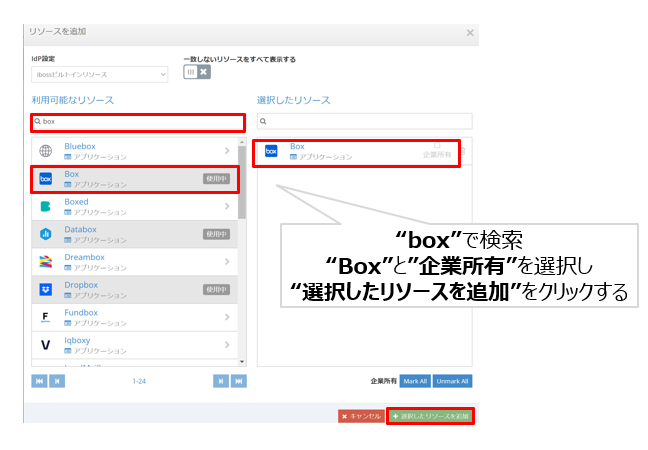This screenshot has height=450, width=648.
Task: Click the Iqboxy name link
Action: click(77, 340)
